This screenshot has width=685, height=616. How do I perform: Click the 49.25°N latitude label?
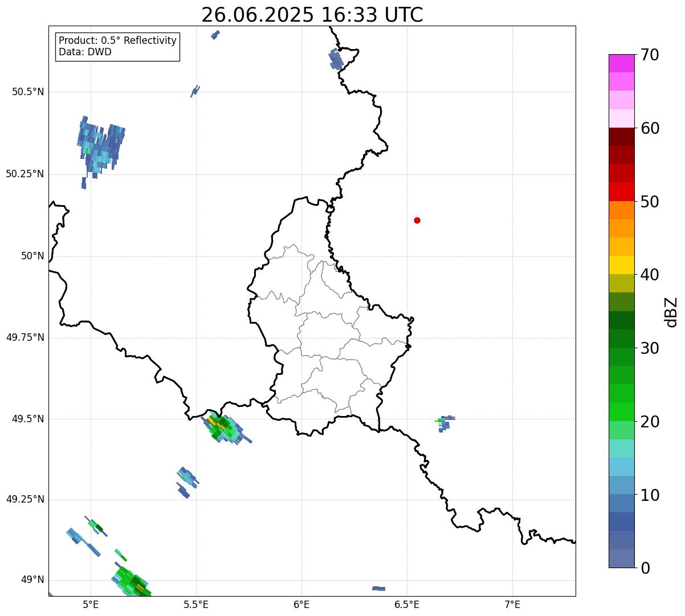point(25,499)
